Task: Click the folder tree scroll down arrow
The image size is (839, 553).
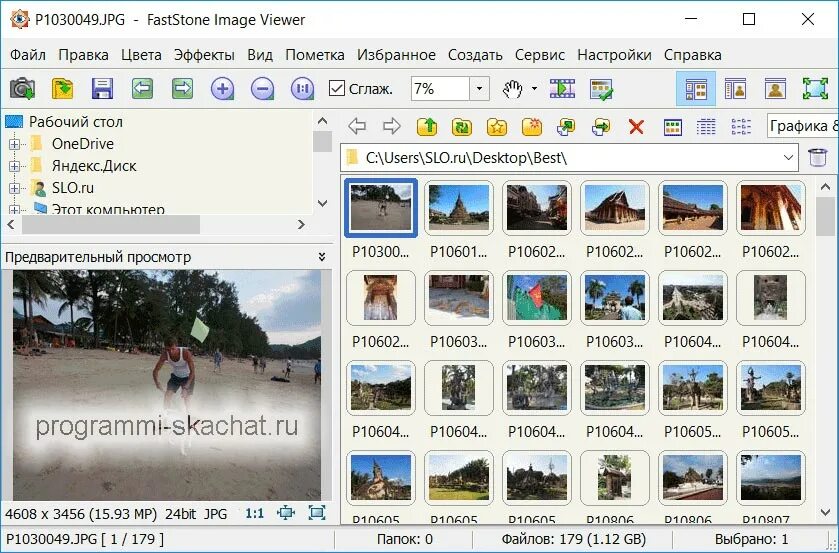Action: (x=322, y=203)
